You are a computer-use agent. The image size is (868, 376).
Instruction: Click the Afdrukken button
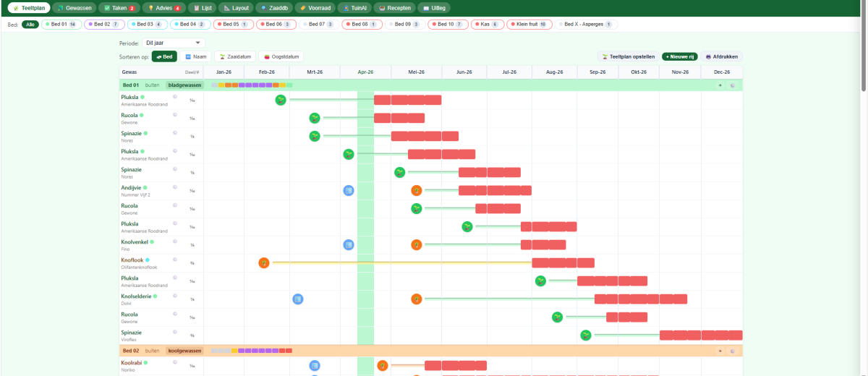coord(723,56)
